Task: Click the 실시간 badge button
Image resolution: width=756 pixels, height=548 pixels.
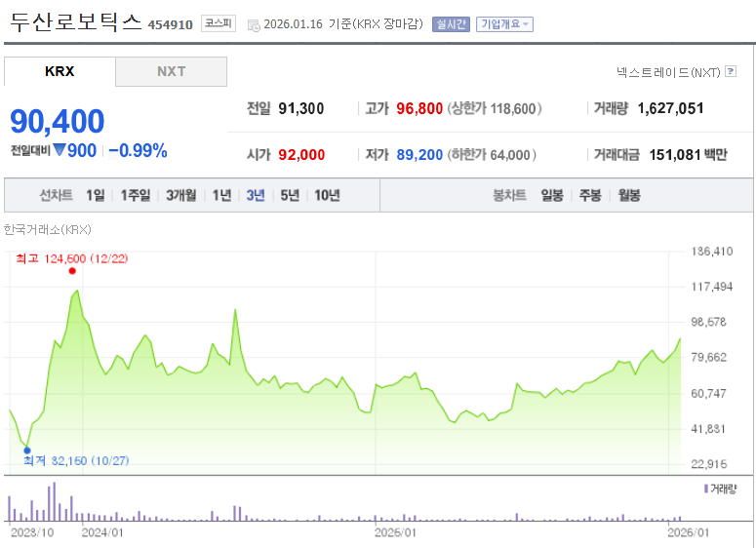Action: point(451,24)
